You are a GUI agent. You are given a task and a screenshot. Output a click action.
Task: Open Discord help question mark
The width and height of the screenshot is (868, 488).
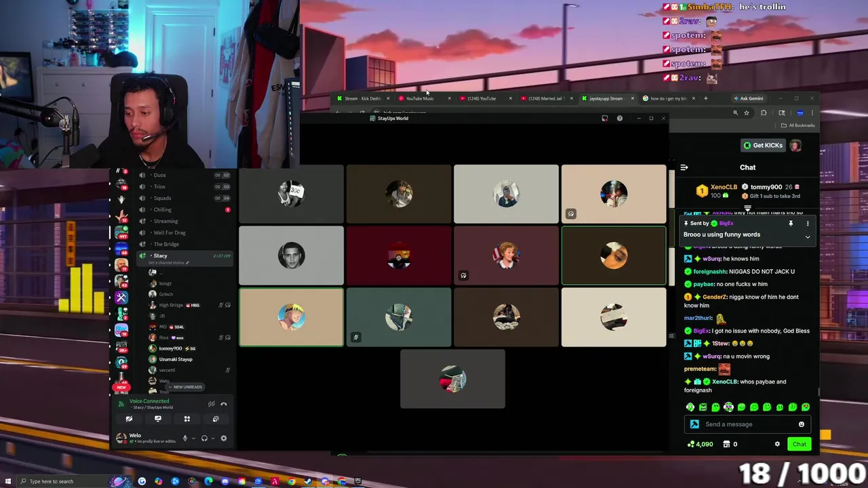click(619, 119)
